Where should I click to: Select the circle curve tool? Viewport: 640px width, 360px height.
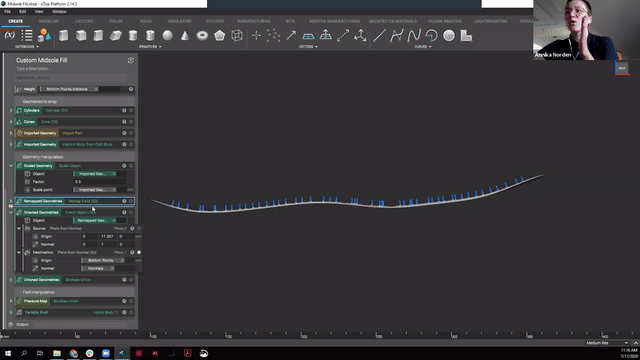[x=449, y=36]
